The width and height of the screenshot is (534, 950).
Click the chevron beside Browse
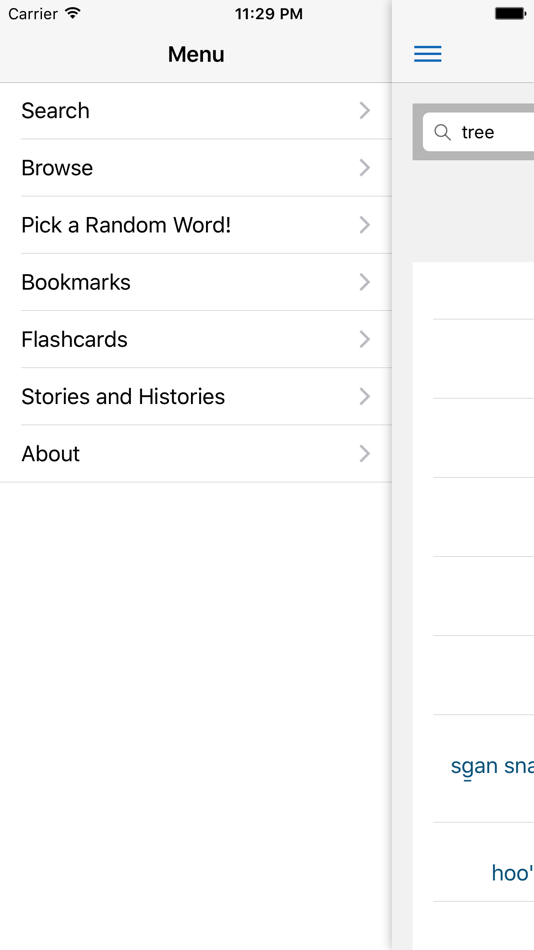coord(364,168)
